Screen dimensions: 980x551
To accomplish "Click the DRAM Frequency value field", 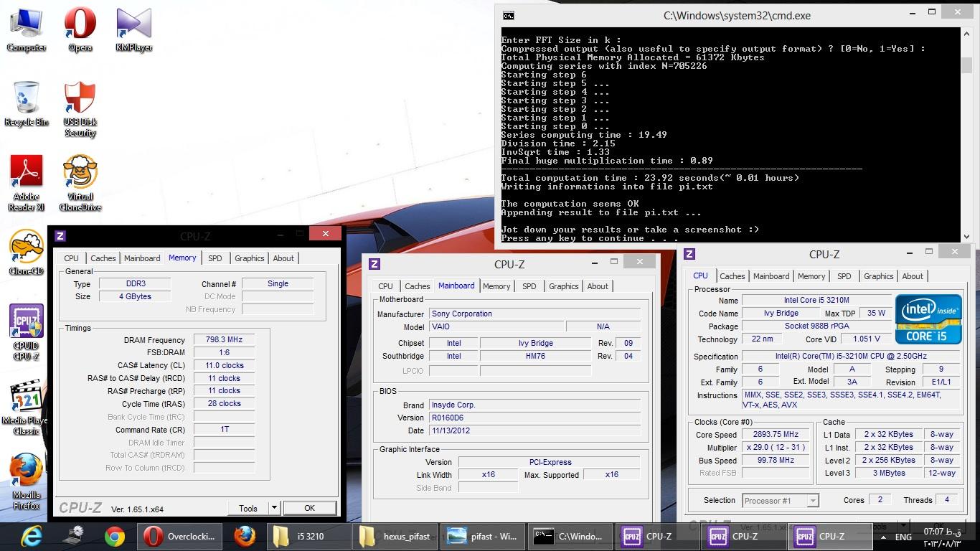I will point(224,340).
